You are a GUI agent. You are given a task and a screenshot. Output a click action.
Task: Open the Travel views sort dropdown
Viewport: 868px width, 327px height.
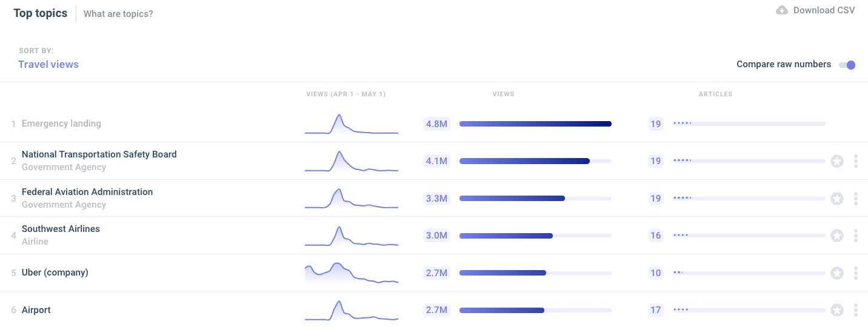coord(48,64)
